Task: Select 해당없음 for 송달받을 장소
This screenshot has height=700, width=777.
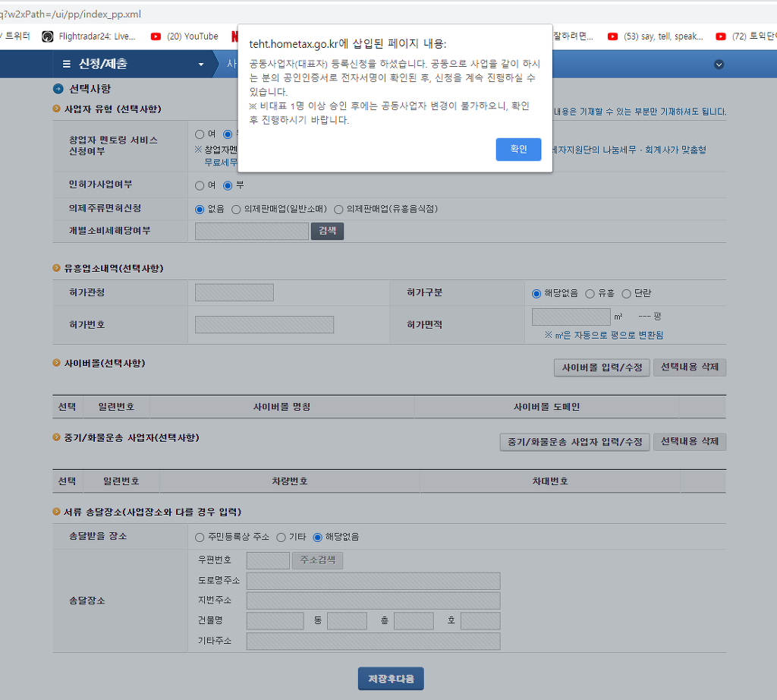Action: pos(318,538)
